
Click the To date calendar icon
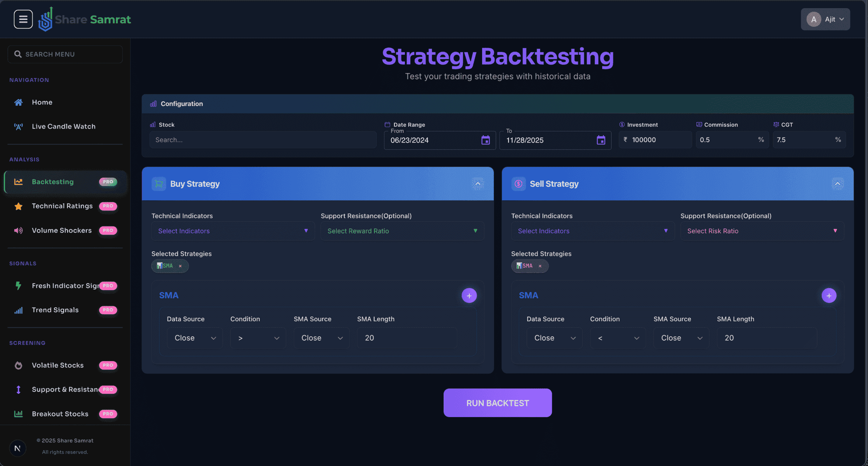(601, 140)
